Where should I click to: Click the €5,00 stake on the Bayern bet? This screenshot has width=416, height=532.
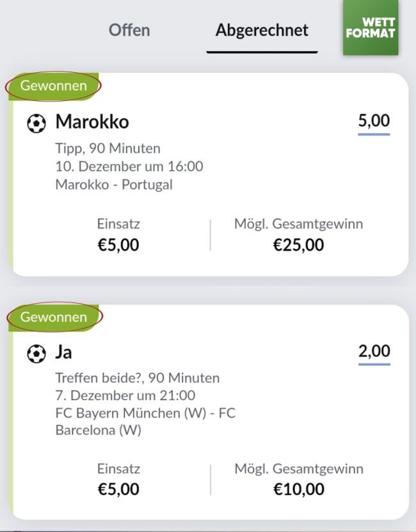point(118,489)
